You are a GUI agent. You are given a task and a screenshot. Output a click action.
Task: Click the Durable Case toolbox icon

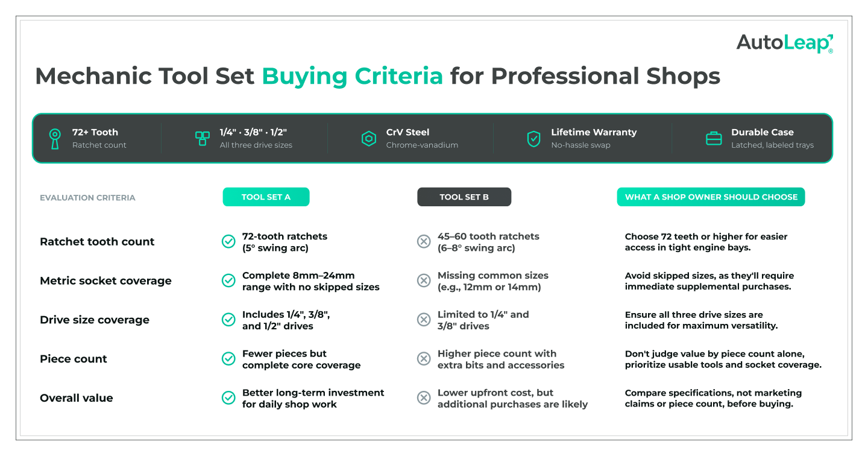click(x=714, y=139)
